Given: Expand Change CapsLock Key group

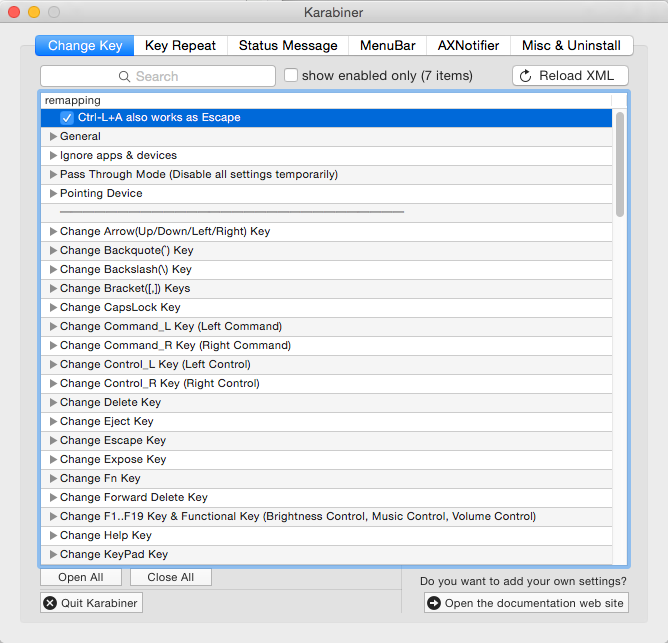Looking at the screenshot, I should coord(53,307).
